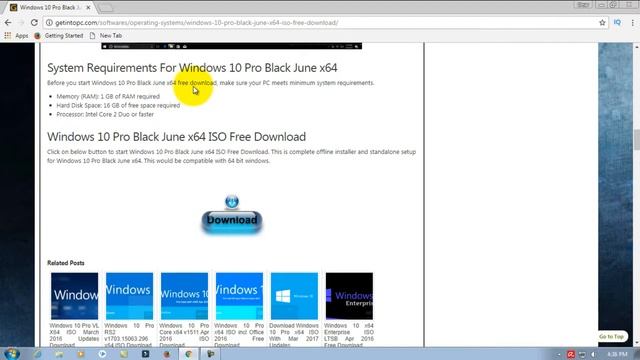640x360 pixels.
Task: Bookmark this page with the star icon
Action: 602,23
